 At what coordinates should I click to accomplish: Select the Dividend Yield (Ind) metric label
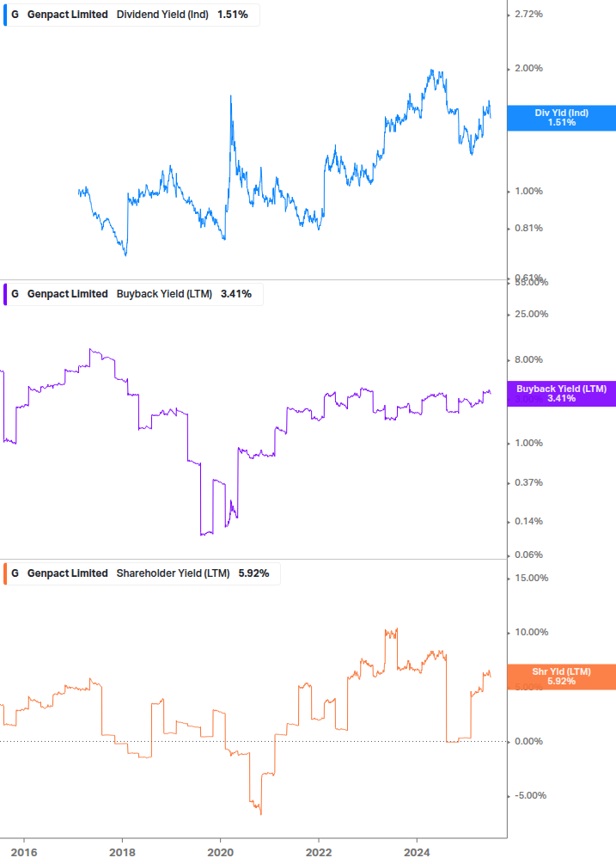tap(162, 15)
